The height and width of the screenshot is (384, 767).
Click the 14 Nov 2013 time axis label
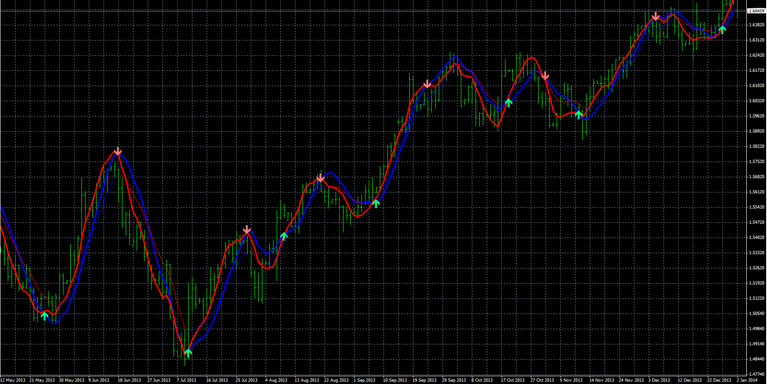coord(600,380)
